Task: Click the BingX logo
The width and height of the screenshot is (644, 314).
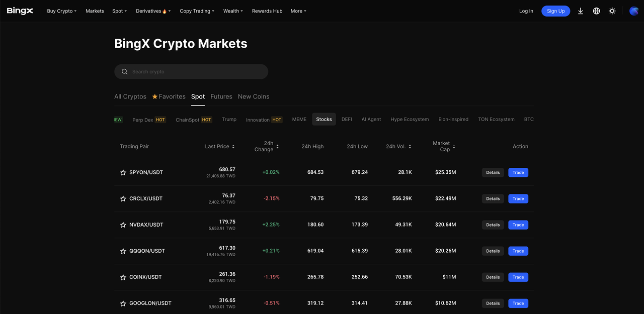Action: click(x=20, y=11)
